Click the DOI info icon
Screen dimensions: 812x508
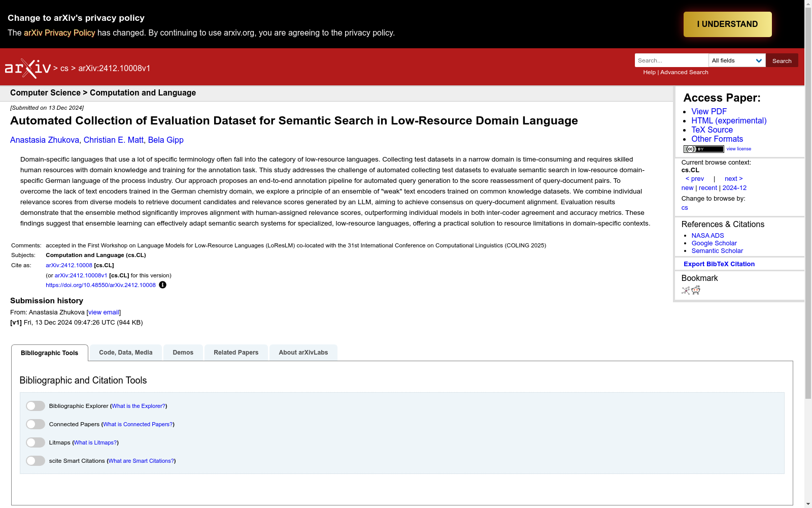pyautogui.click(x=162, y=285)
